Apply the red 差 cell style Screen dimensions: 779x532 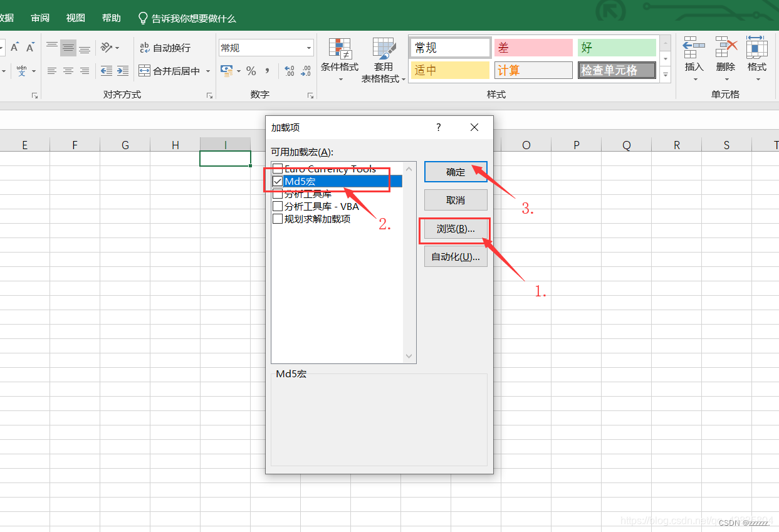point(533,47)
